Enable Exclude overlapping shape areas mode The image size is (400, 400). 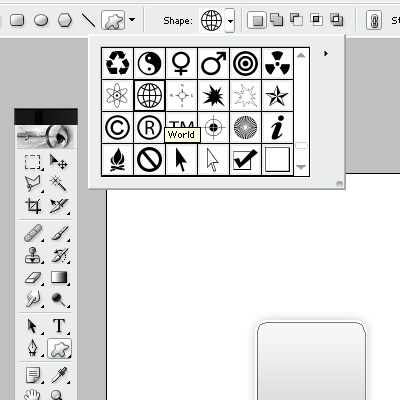[336, 20]
